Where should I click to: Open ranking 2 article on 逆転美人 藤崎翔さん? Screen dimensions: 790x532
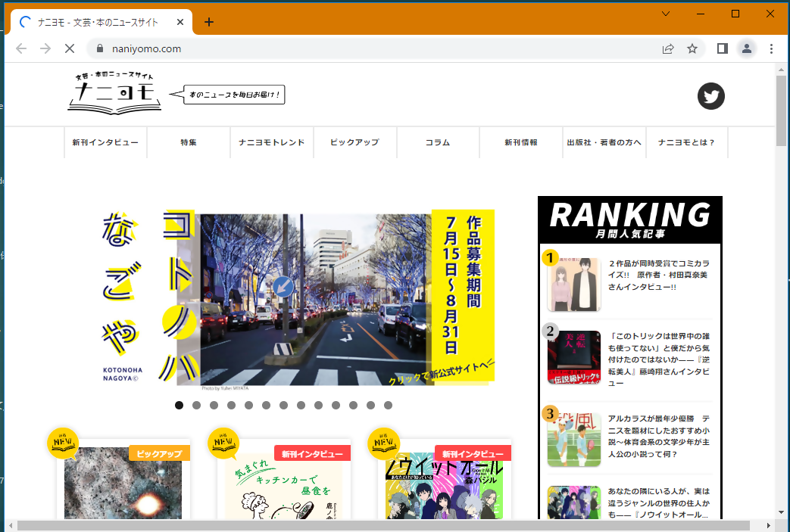[658, 359]
